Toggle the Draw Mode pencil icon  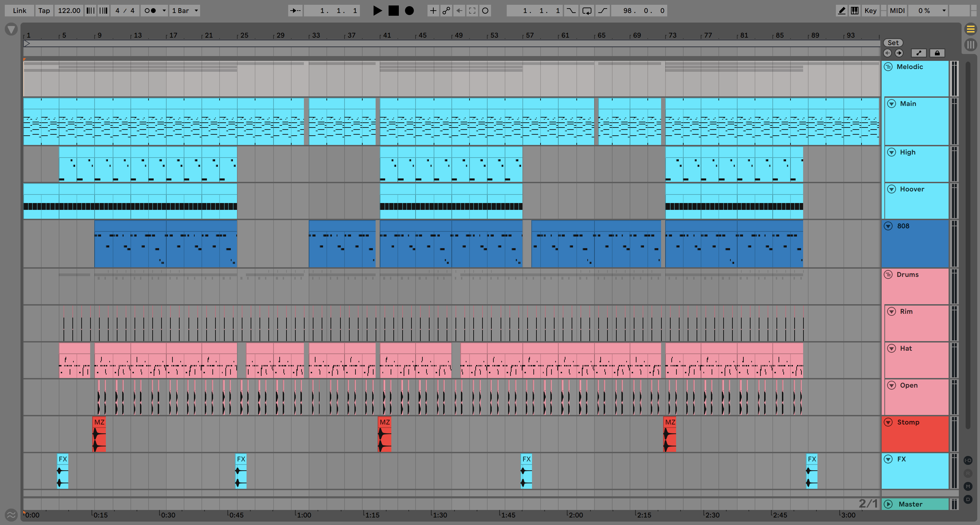click(x=841, y=11)
